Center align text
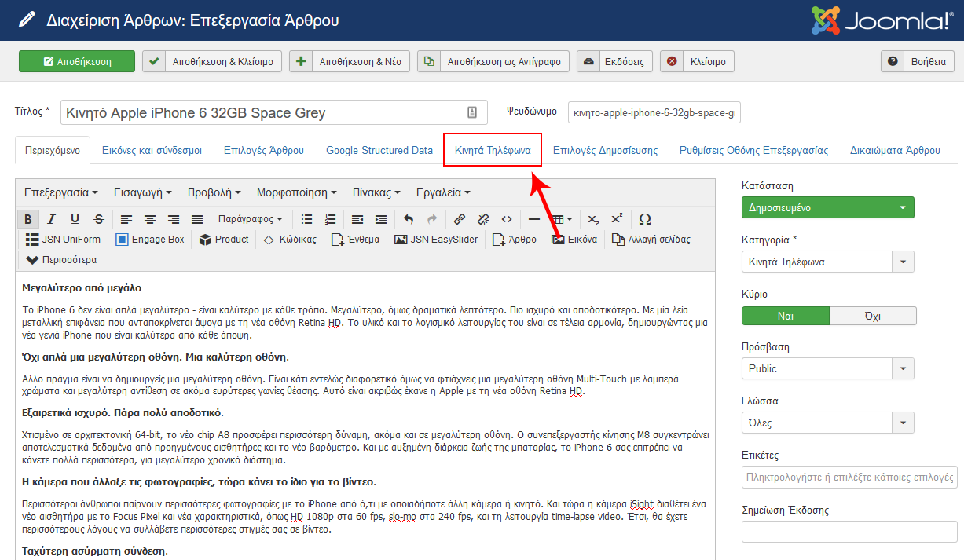The height and width of the screenshot is (560, 964). coord(150,219)
